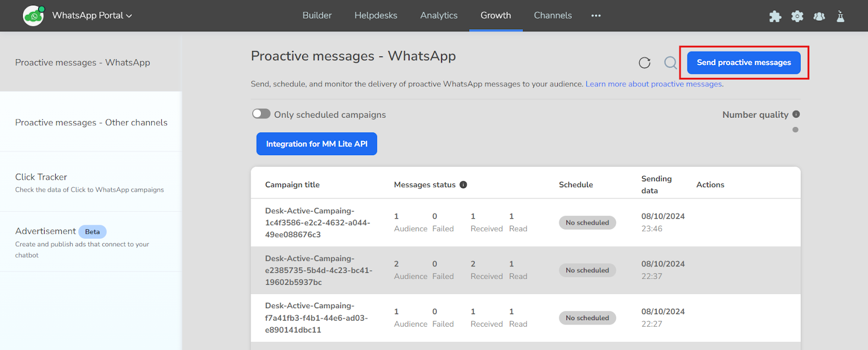This screenshot has width=868, height=350.
Task: Click the Schedule column header
Action: coord(576,184)
